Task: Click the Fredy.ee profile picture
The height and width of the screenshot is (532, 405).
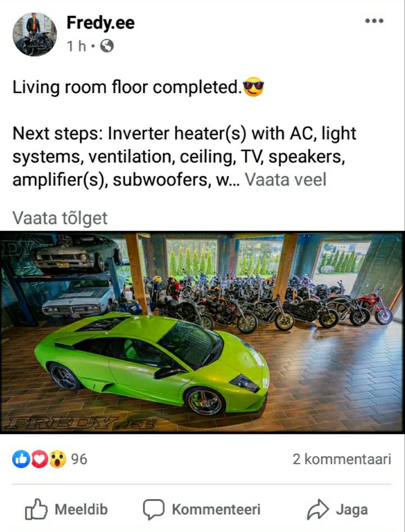Action: (x=34, y=34)
